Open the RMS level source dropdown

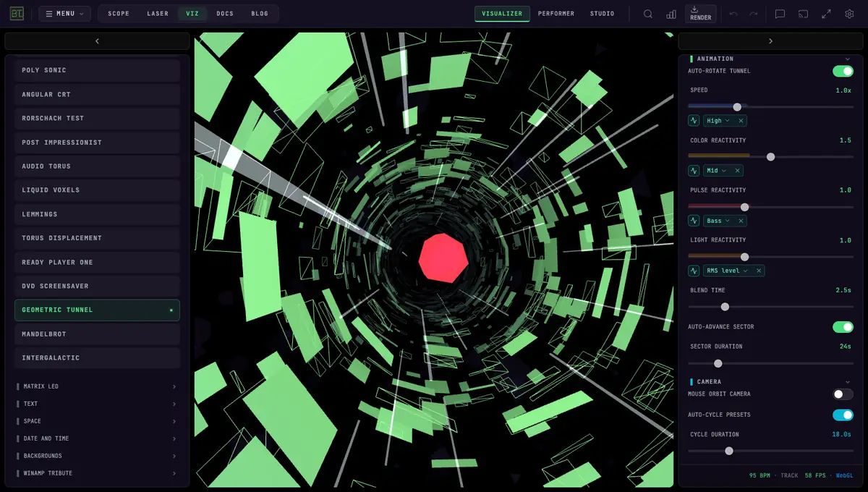(x=727, y=271)
